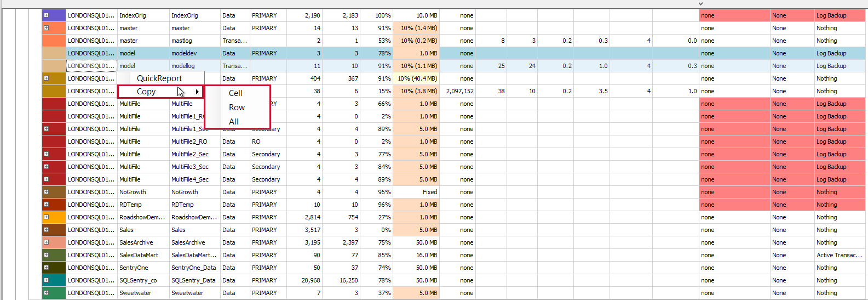This screenshot has width=868, height=300.
Task: Click the Active Transac… cell for SalesDataMart
Action: [839, 255]
